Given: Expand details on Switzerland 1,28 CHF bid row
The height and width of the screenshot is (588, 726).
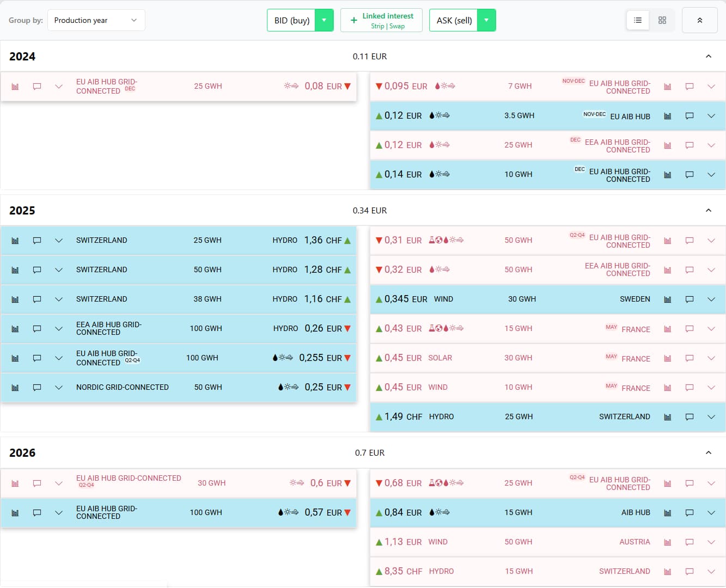Looking at the screenshot, I should (x=58, y=269).
